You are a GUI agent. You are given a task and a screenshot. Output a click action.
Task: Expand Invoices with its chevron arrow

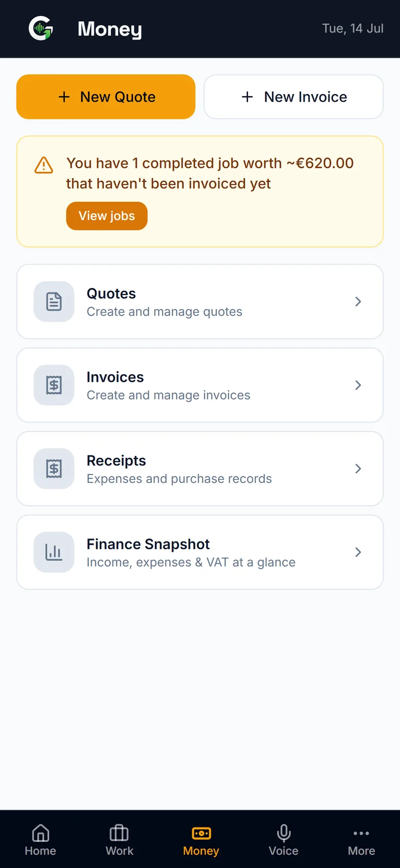pyautogui.click(x=358, y=385)
